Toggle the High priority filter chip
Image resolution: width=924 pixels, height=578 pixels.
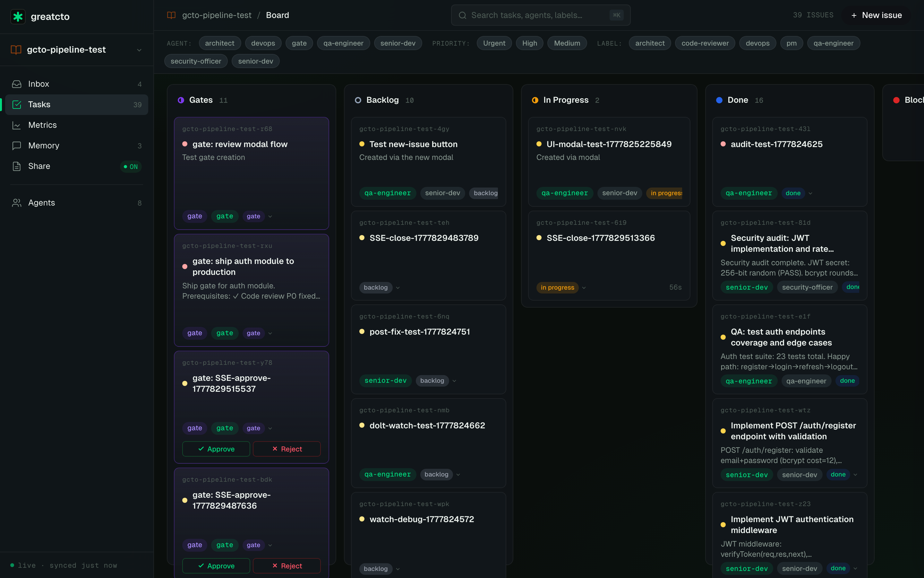530,43
